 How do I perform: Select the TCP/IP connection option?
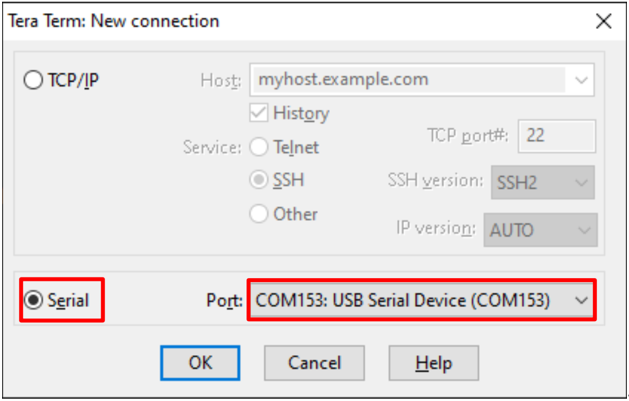pos(33,81)
